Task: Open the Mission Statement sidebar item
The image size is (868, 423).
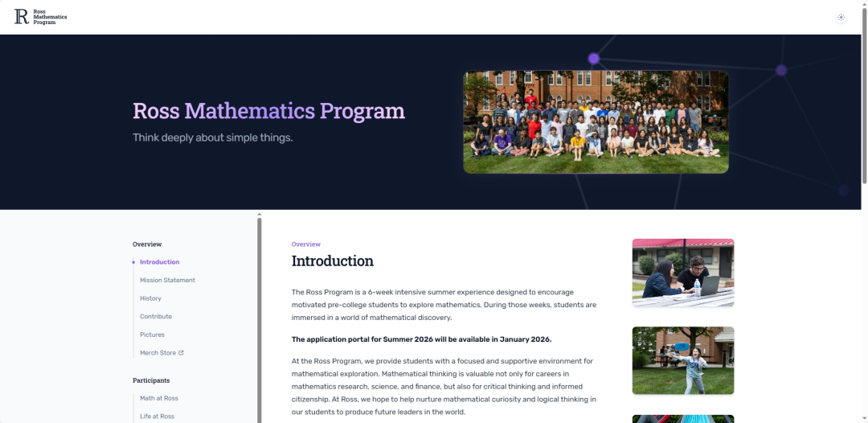Action: 167,281
